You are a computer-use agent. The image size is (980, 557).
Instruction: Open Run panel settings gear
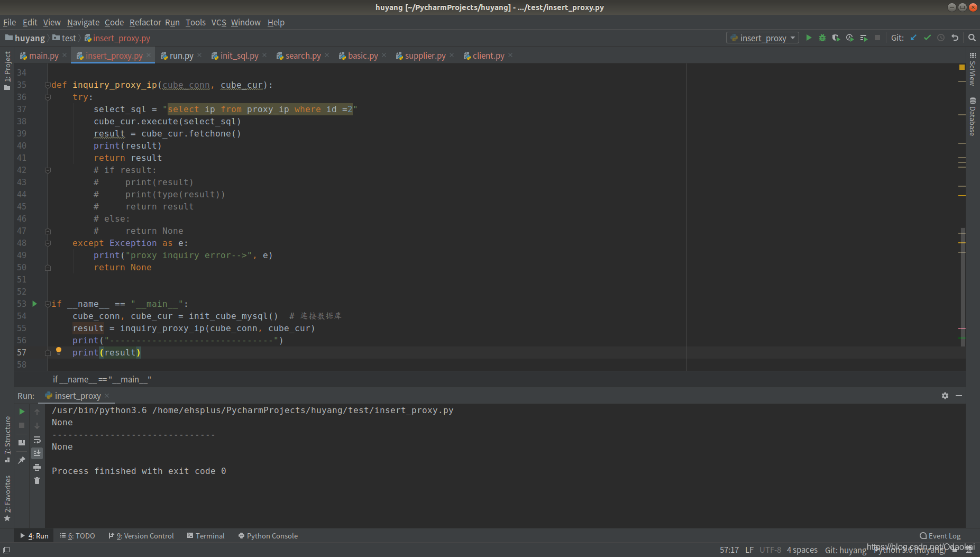click(x=945, y=396)
